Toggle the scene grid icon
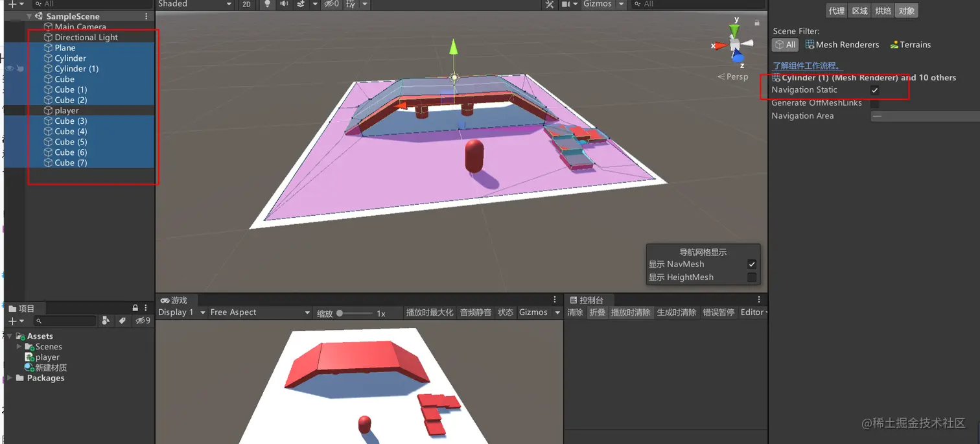Screen dimensions: 980x444 click(351, 5)
